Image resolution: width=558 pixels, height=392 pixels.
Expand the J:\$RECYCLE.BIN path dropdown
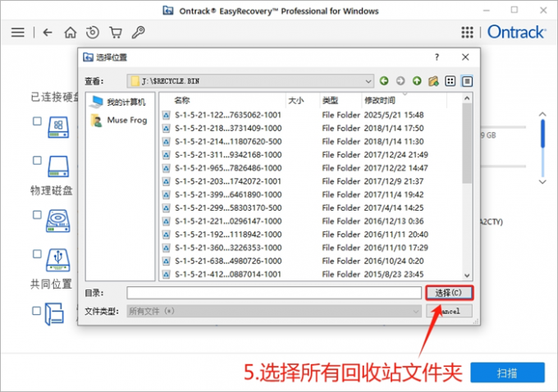(368, 81)
